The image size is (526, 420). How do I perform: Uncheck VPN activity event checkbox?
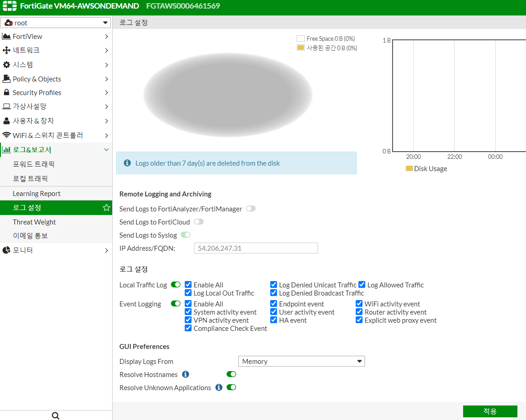tap(188, 320)
